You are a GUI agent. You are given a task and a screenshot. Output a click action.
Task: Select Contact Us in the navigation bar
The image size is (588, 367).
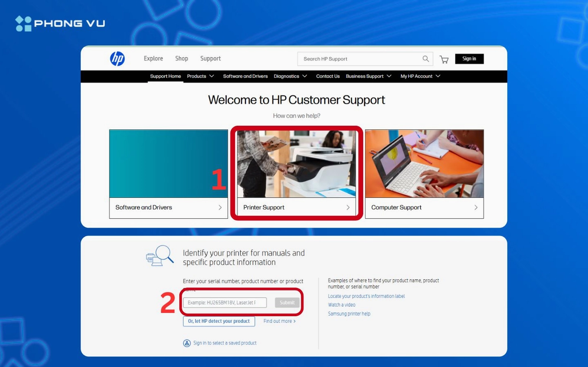coord(328,76)
